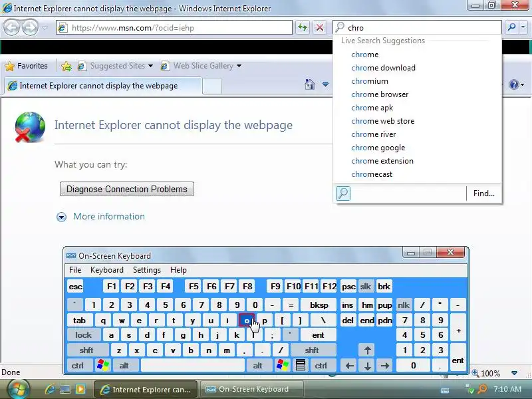Click the 'esc' key on keyboard
This screenshot has height=399, width=532.
(75, 287)
